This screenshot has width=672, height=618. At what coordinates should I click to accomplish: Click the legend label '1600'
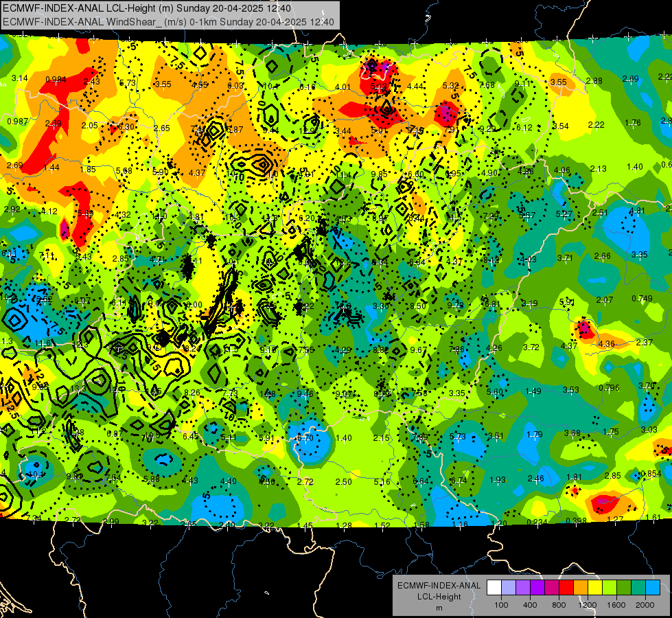point(616,605)
